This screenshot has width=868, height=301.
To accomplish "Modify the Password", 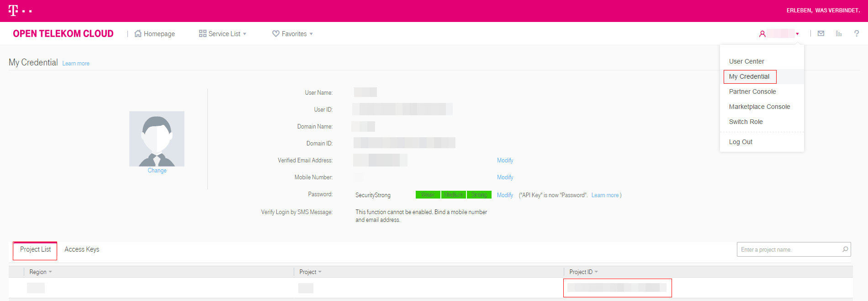I will (x=505, y=195).
